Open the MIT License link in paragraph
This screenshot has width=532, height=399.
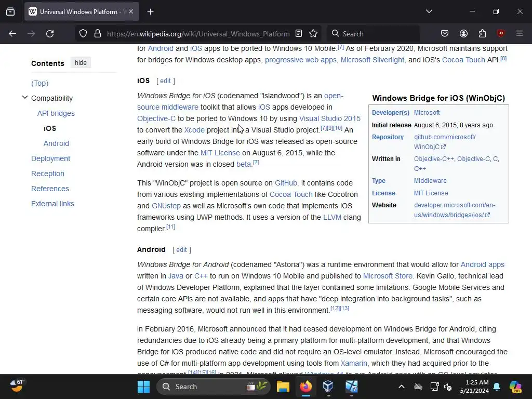click(x=220, y=153)
